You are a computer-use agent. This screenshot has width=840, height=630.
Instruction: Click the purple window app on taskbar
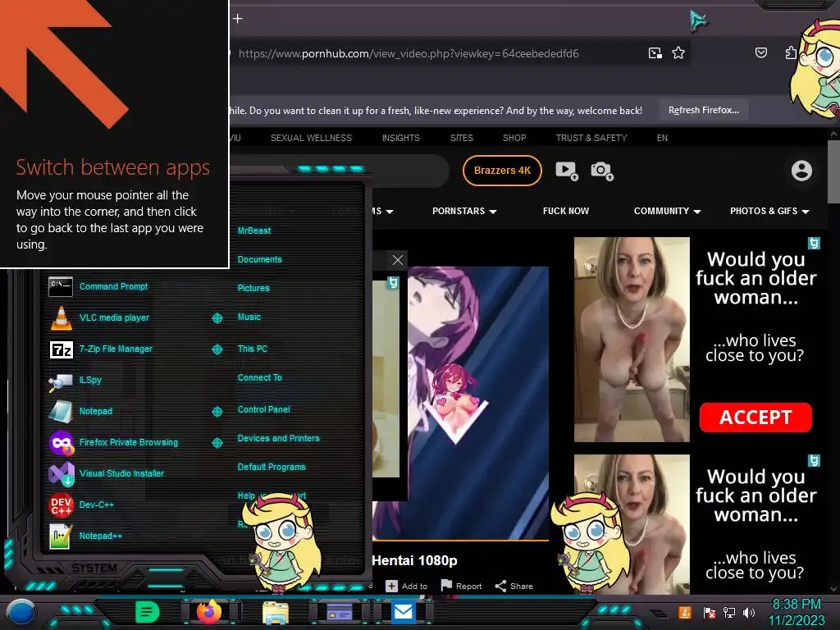coord(339,611)
